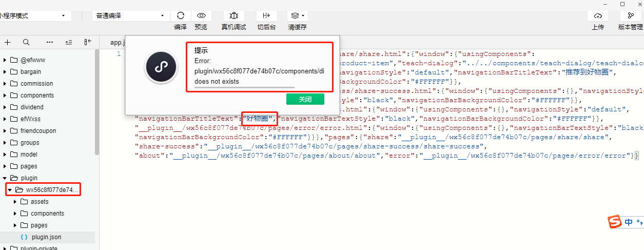This screenshot has height=250, width=644.
Task: Click the 预览 label
Action: [202, 27]
